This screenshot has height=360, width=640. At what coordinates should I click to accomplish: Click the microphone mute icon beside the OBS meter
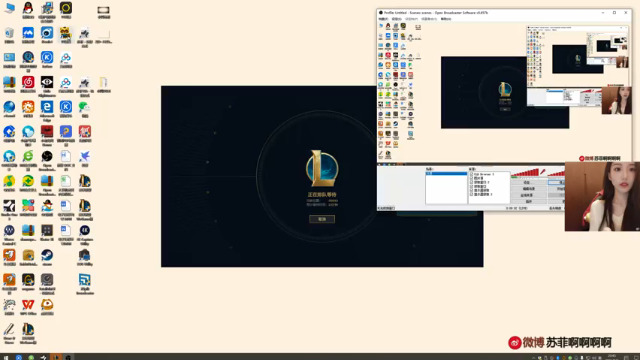tap(542, 172)
